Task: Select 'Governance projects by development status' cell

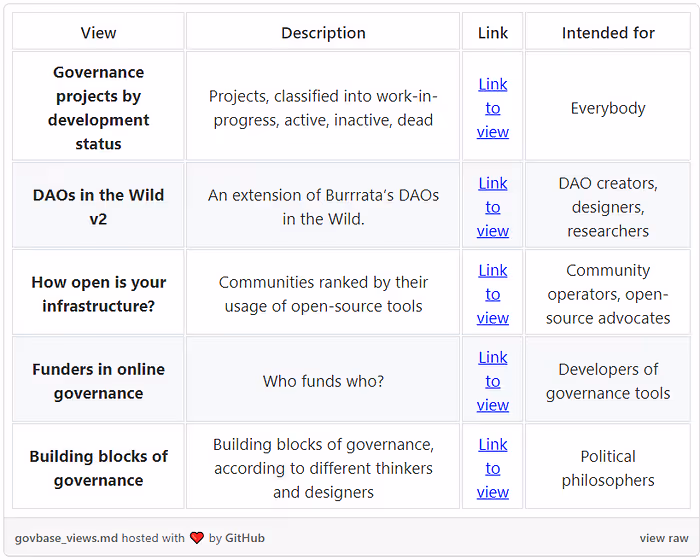Action: point(98,108)
